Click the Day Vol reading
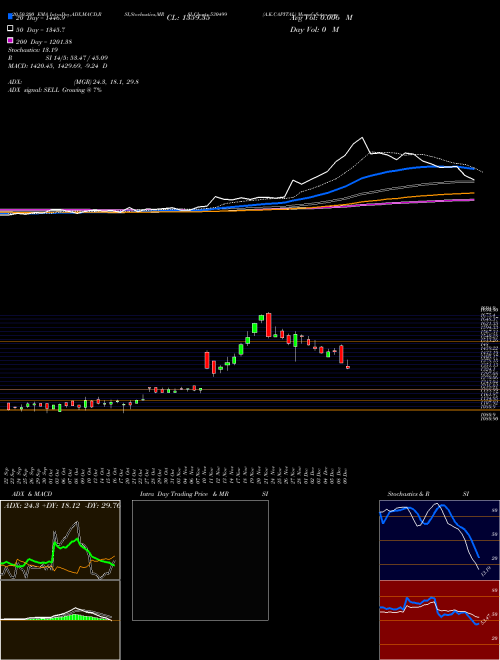The width and height of the screenshot is (500, 660). tap(314, 30)
